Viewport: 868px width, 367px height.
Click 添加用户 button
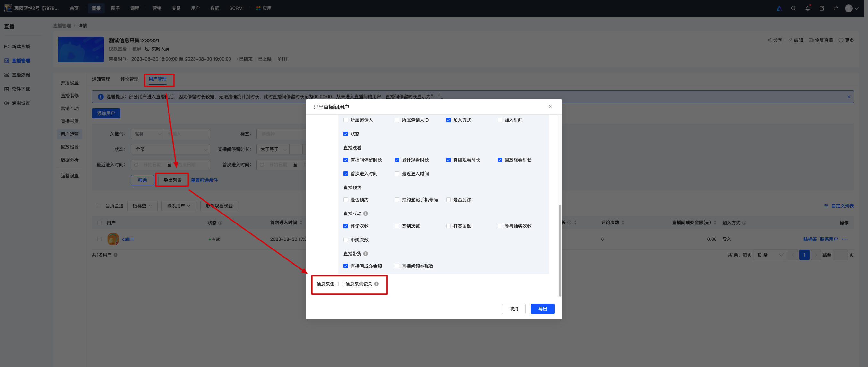pyautogui.click(x=106, y=113)
